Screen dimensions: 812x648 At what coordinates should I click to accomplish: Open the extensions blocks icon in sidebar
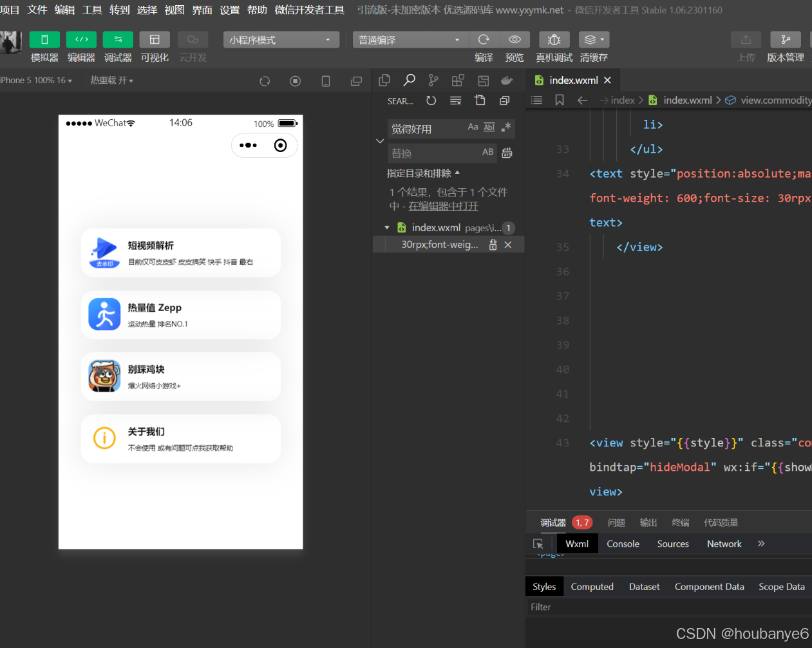[x=458, y=81]
